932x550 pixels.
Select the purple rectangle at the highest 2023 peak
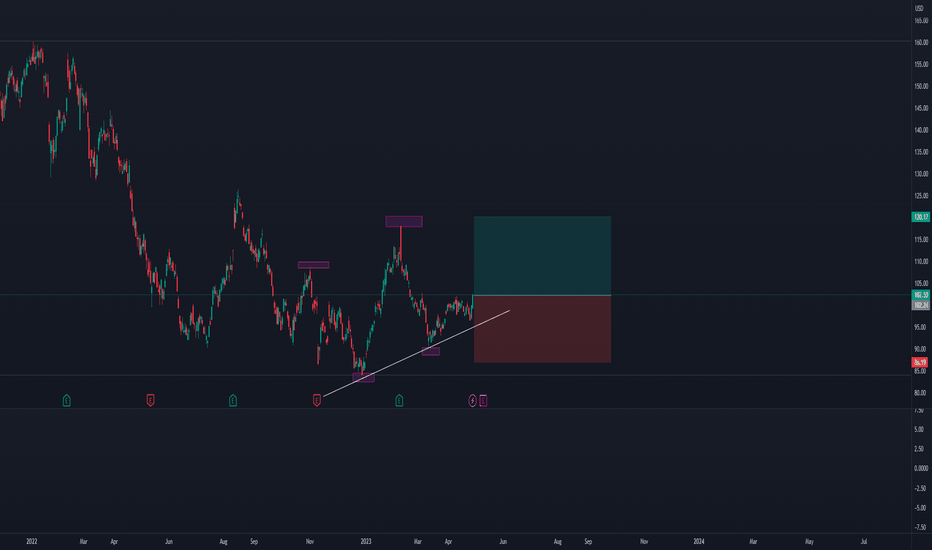tap(404, 221)
